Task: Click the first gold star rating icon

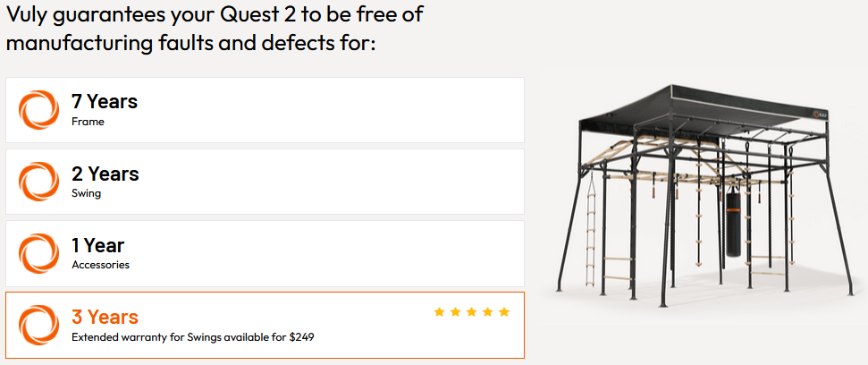Action: coord(439,312)
